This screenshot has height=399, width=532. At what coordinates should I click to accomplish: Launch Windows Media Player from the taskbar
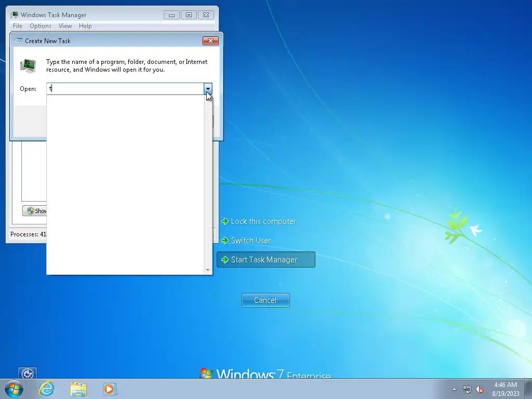click(x=110, y=389)
